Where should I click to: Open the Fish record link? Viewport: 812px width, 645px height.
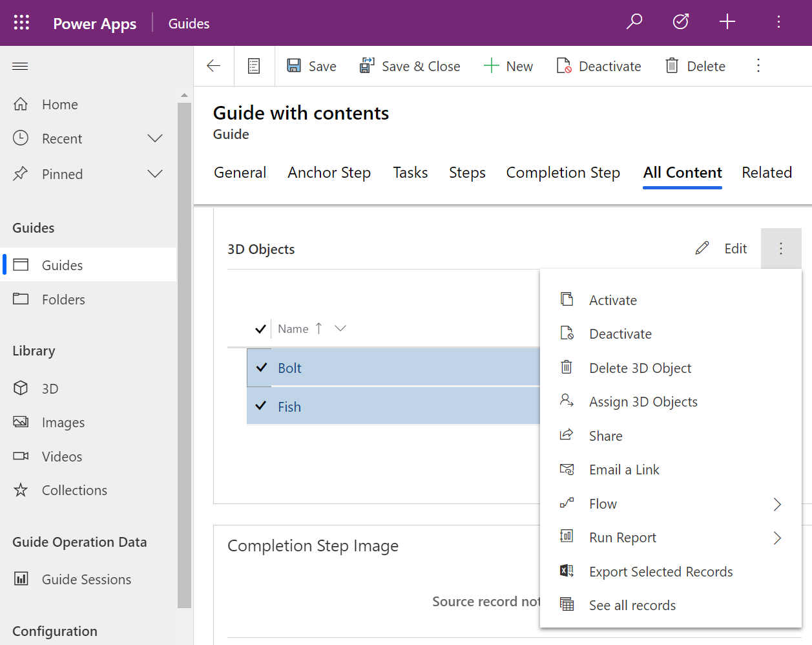coord(289,407)
